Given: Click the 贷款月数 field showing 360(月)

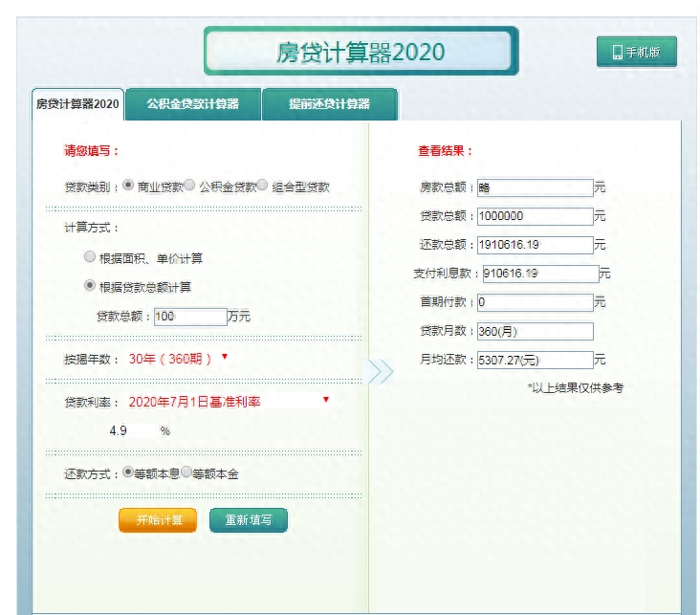Looking at the screenshot, I should click(536, 331).
